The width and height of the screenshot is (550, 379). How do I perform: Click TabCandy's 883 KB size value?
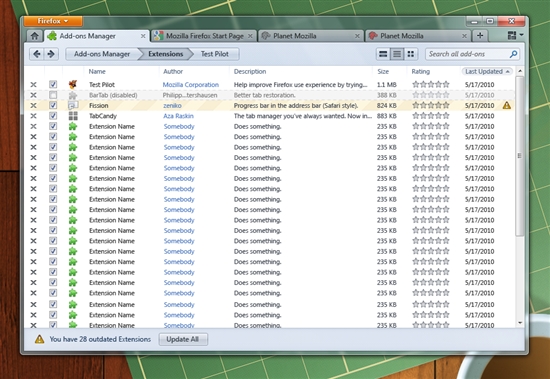pos(387,116)
